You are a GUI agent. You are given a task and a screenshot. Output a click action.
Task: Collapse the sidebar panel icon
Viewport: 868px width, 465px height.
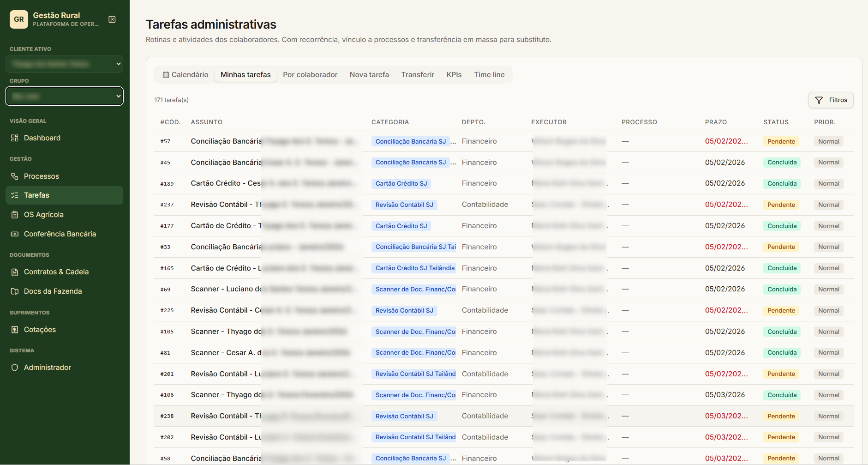point(112,19)
